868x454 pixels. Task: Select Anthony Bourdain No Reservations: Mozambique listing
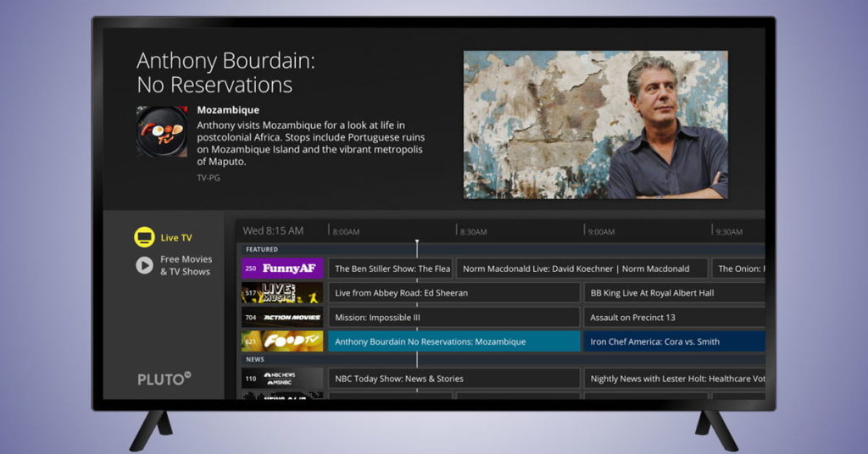click(x=454, y=341)
